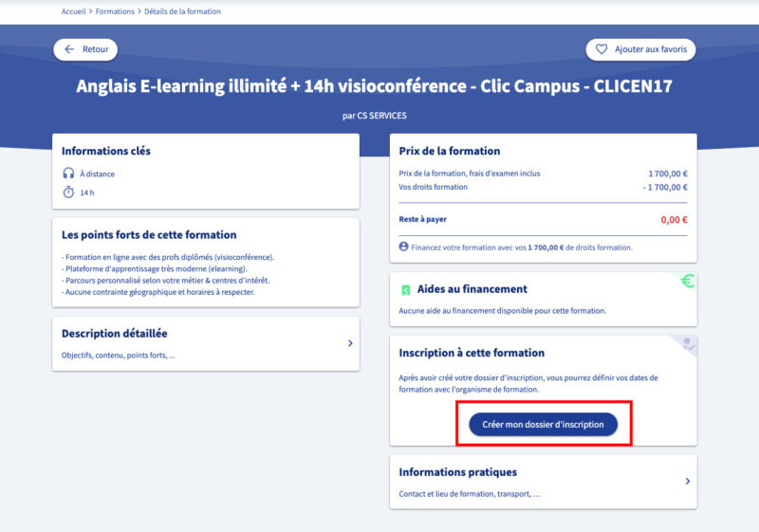The image size is (759, 532).
Task: Click the red 0,00 € remaining amount
Action: 673,219
